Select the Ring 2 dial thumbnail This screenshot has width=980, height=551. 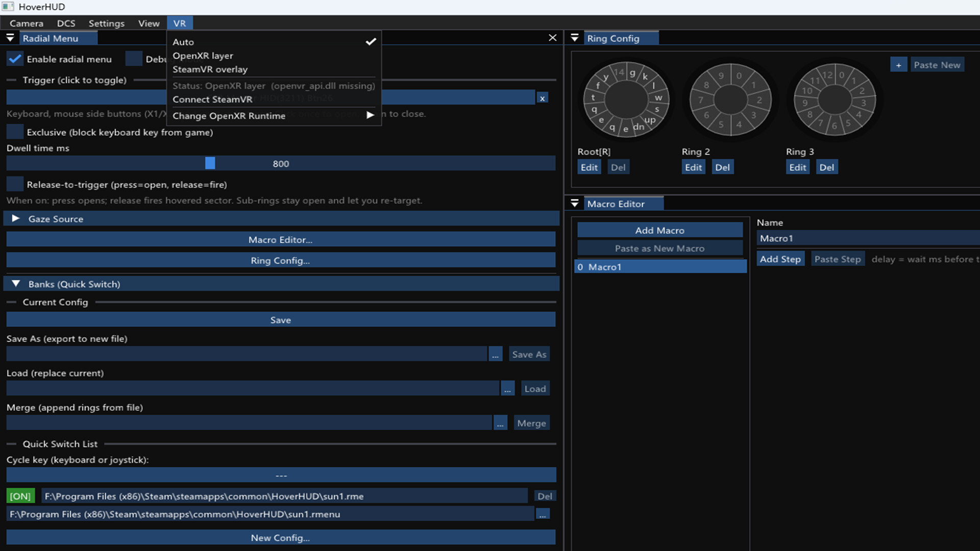[x=730, y=99]
